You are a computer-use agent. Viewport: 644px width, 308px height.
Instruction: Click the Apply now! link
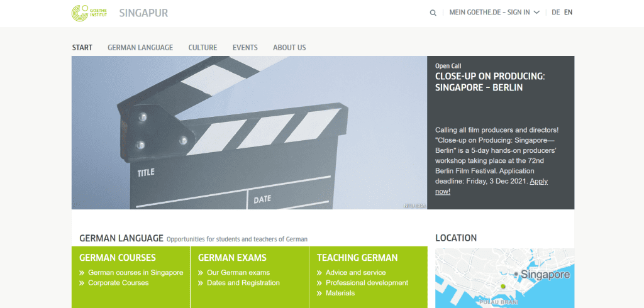tap(491, 186)
